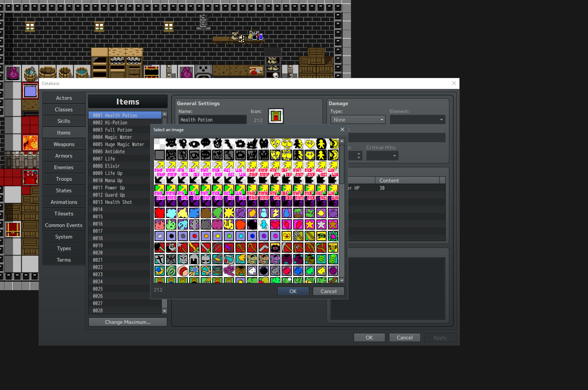
Task: Switch to the Weapons database tab
Action: coord(64,144)
